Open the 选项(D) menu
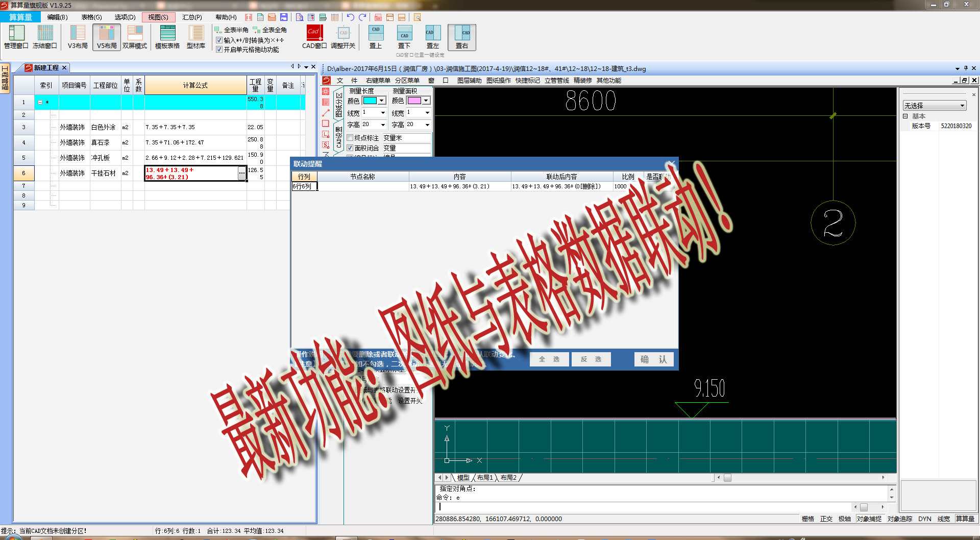 coord(125,17)
